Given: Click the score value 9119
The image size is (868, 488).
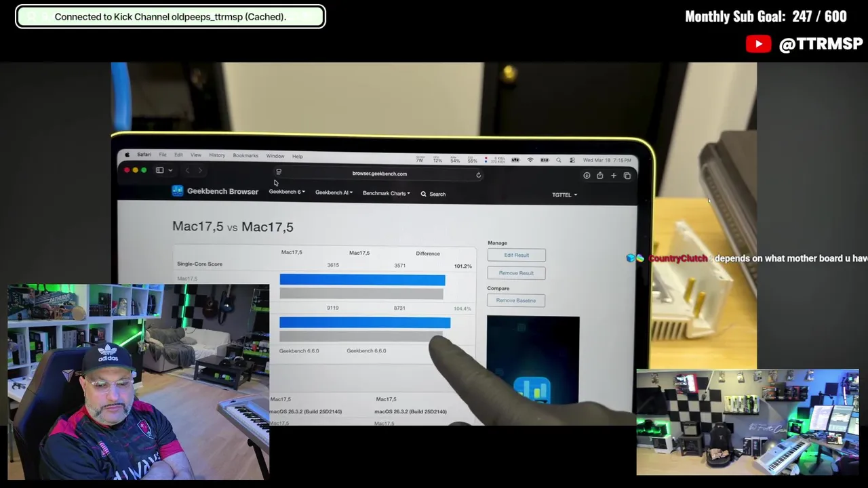Looking at the screenshot, I should coord(333,308).
